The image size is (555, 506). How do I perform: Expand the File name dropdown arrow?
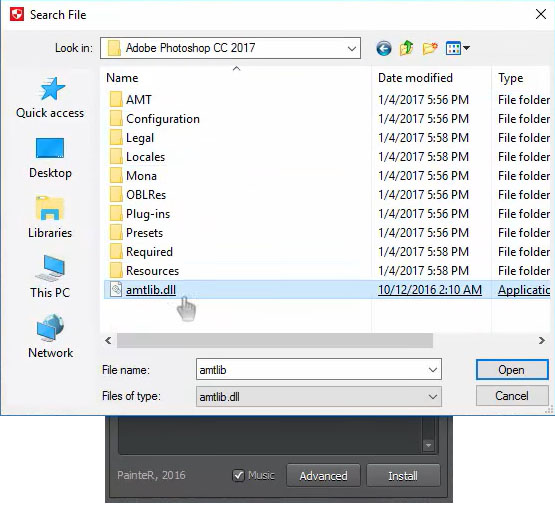tap(433, 370)
